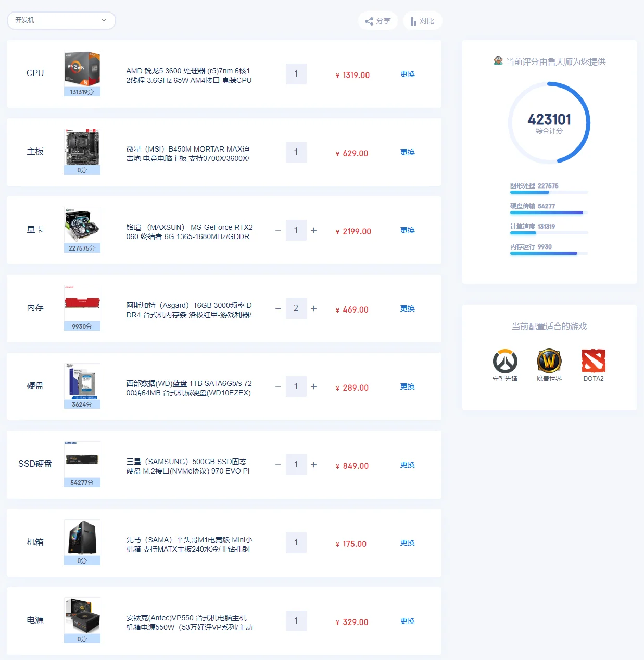Click the 显卡 quantity field
Screen dimensions: 644x660
296,230
